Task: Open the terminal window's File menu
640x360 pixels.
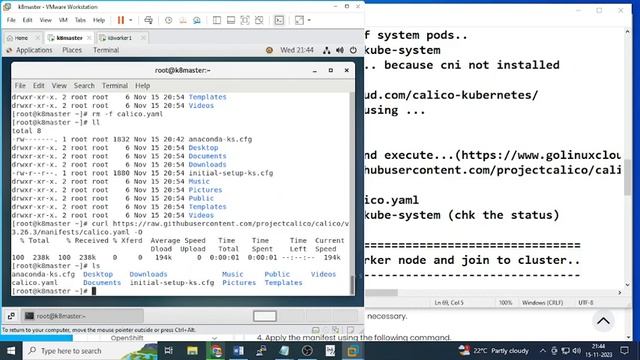Action: [20, 86]
